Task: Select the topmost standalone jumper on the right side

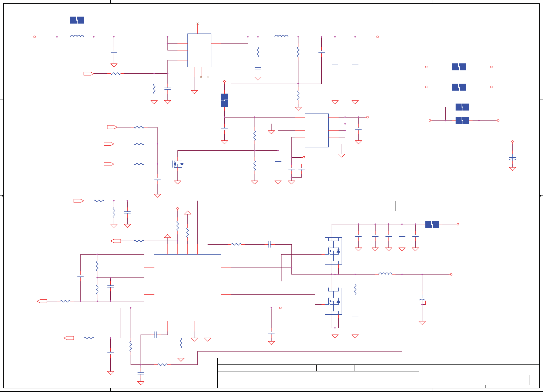Action: pos(459,67)
